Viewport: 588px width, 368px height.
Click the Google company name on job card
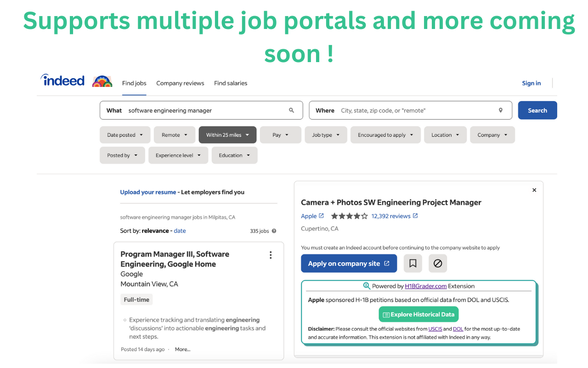tap(132, 274)
